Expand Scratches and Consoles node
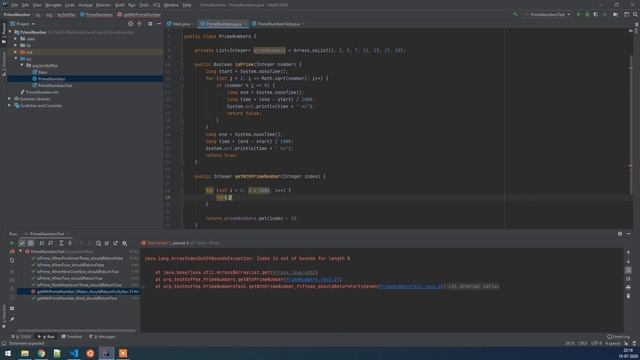Image resolution: width=640 pixels, height=360 pixels. click(10, 106)
